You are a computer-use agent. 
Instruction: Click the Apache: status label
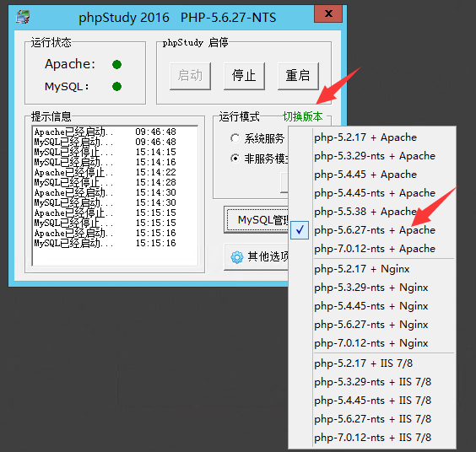pyautogui.click(x=70, y=64)
